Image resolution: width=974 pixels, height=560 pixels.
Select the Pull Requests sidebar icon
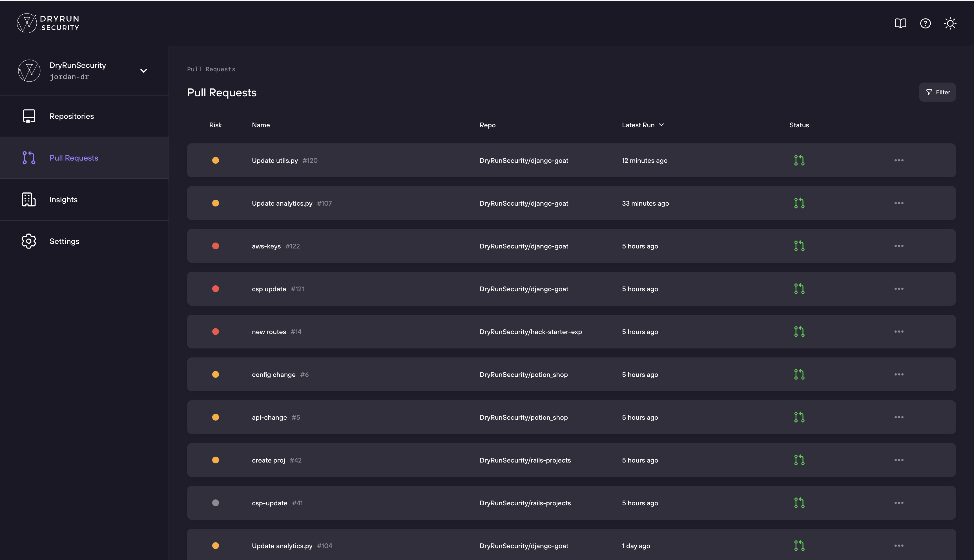coord(29,158)
